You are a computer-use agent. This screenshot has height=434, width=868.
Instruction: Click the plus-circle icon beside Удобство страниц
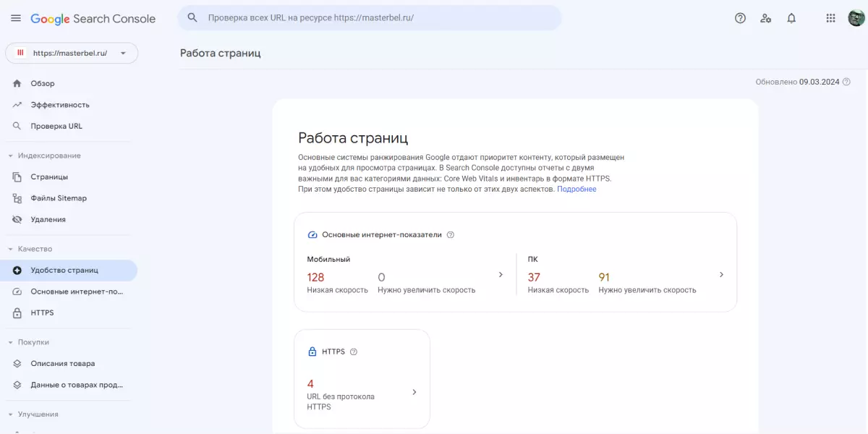coord(17,271)
